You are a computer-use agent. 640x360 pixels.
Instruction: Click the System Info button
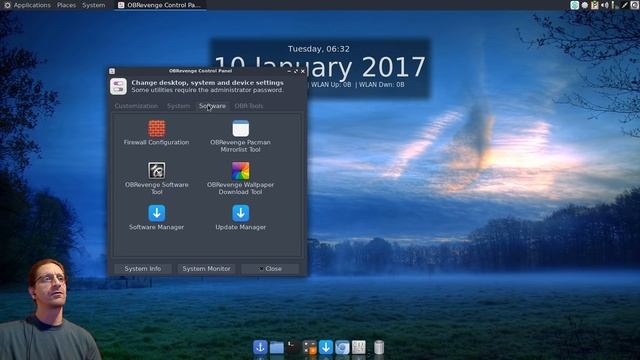click(x=143, y=269)
